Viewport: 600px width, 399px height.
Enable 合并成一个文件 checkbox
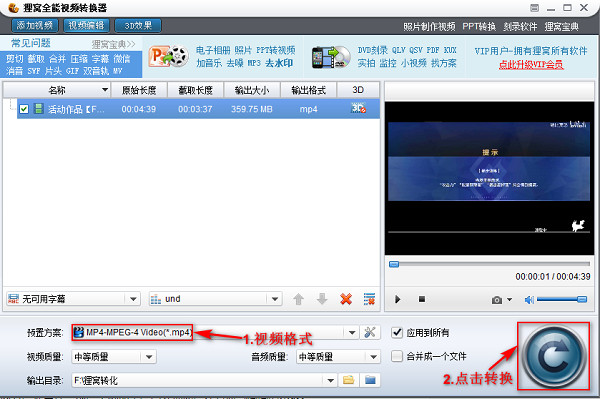tap(397, 356)
